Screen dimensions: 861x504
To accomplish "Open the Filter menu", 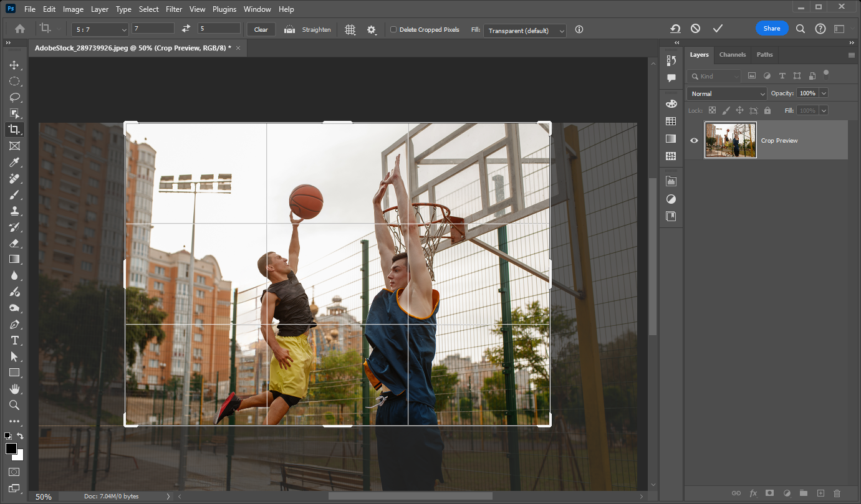I will tap(173, 9).
